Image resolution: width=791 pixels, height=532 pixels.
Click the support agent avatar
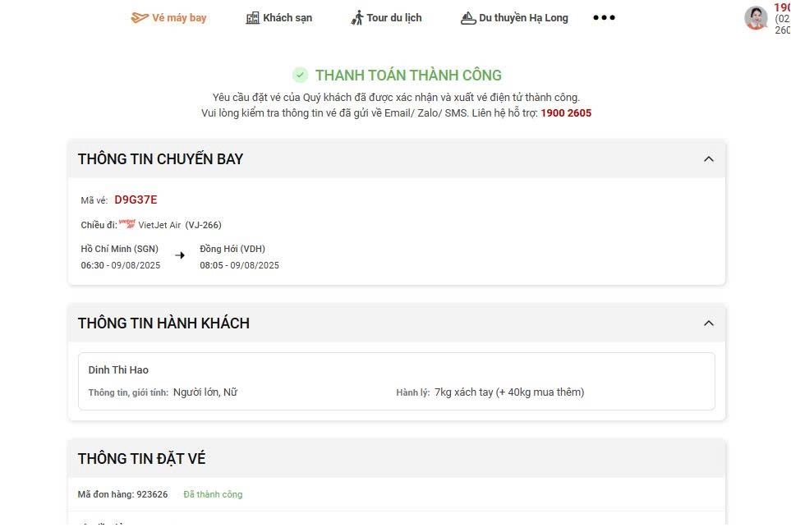point(756,17)
